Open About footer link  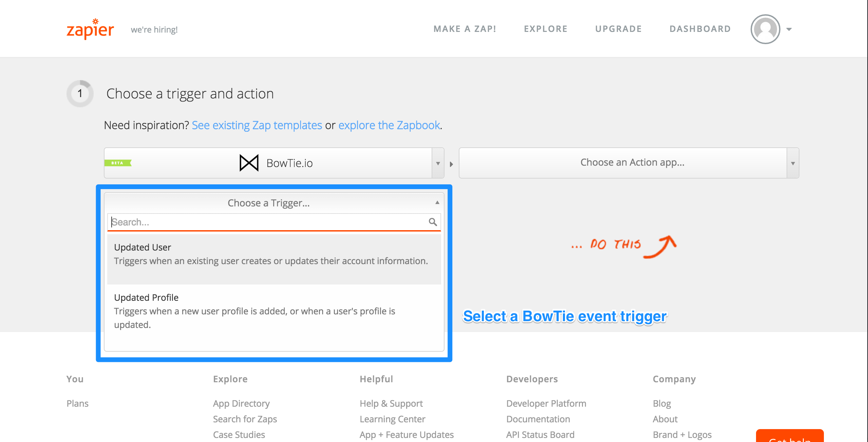pyautogui.click(x=665, y=419)
